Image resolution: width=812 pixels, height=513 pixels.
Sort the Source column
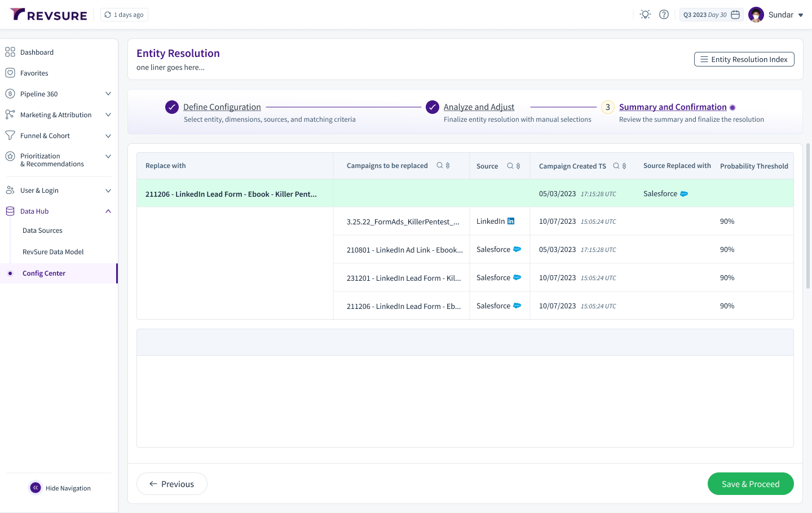[x=518, y=166]
